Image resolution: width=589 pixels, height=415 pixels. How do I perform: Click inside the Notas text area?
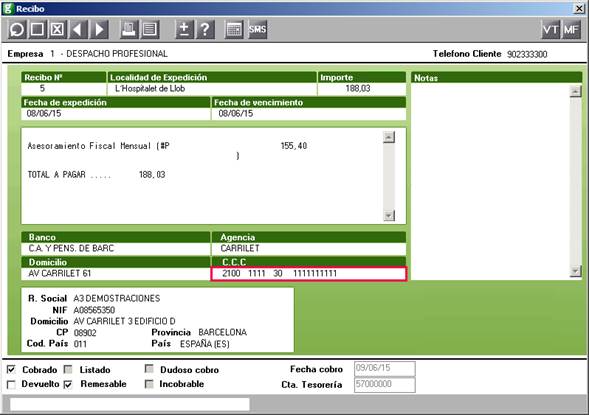[490, 181]
